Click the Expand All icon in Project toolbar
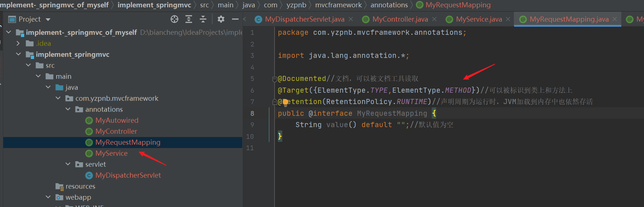644x207 pixels. (189, 19)
